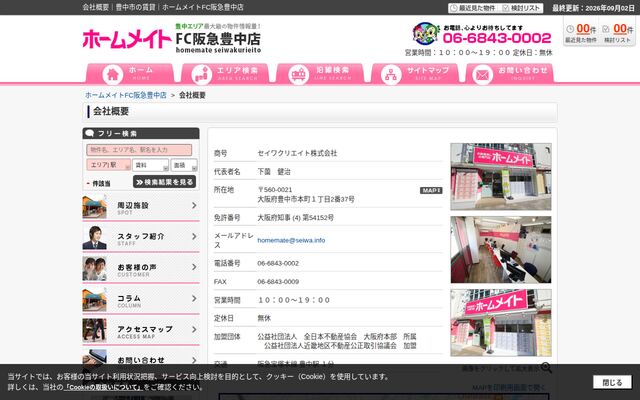The image size is (640, 400).
Task: Click the 検索結果を見る button
Action: [x=164, y=182]
